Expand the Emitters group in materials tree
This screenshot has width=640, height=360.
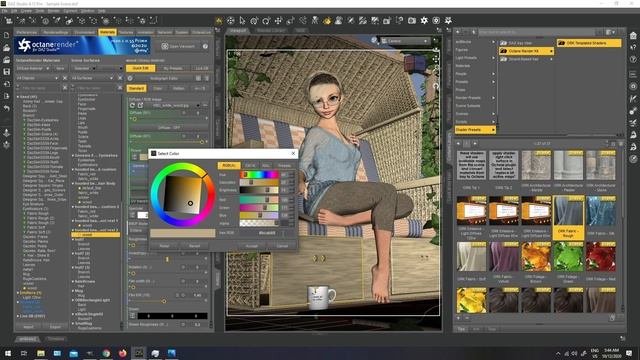tap(18, 293)
